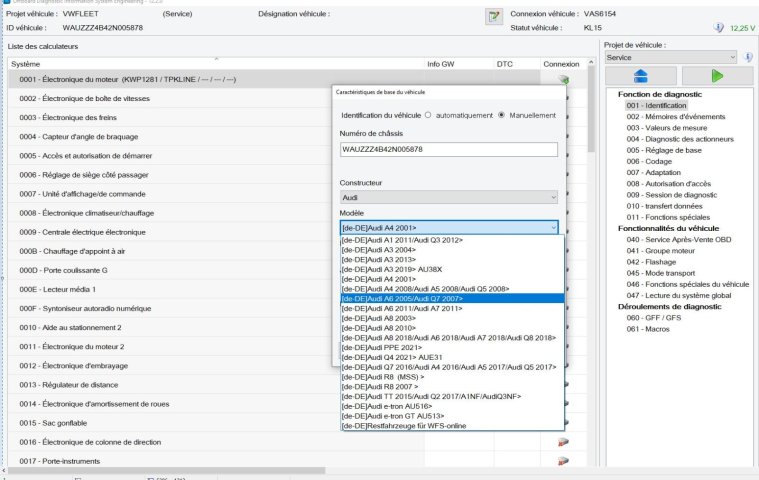Click info icon next to Service dropdown
The image size is (759, 480).
pyautogui.click(x=748, y=57)
